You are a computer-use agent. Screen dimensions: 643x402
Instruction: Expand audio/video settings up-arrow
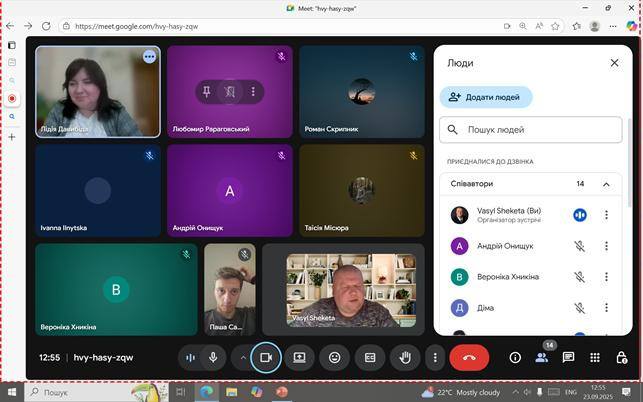coord(243,357)
